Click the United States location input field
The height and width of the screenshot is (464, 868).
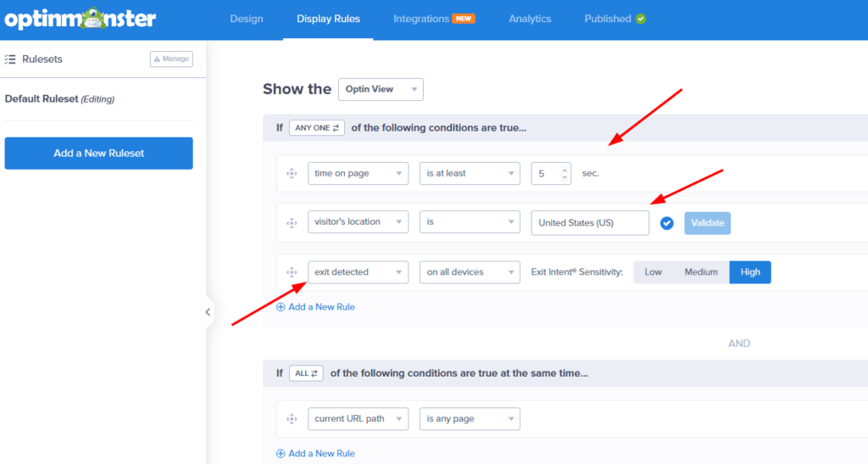pyautogui.click(x=590, y=223)
